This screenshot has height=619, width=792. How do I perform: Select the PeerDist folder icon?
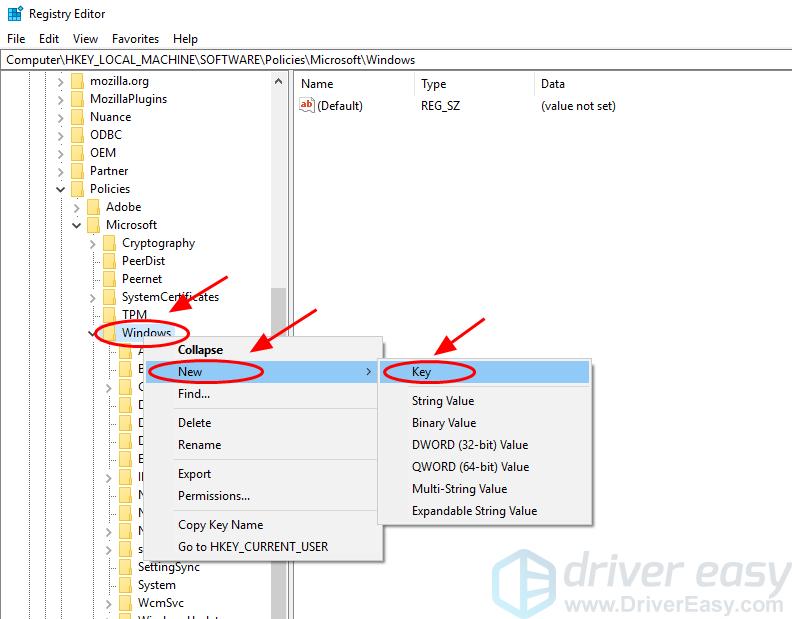(110, 261)
